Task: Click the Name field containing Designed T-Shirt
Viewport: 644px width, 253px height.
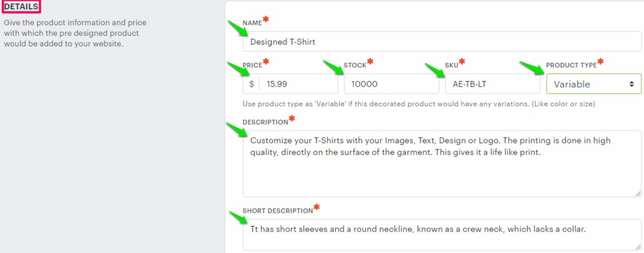Action: 440,41
